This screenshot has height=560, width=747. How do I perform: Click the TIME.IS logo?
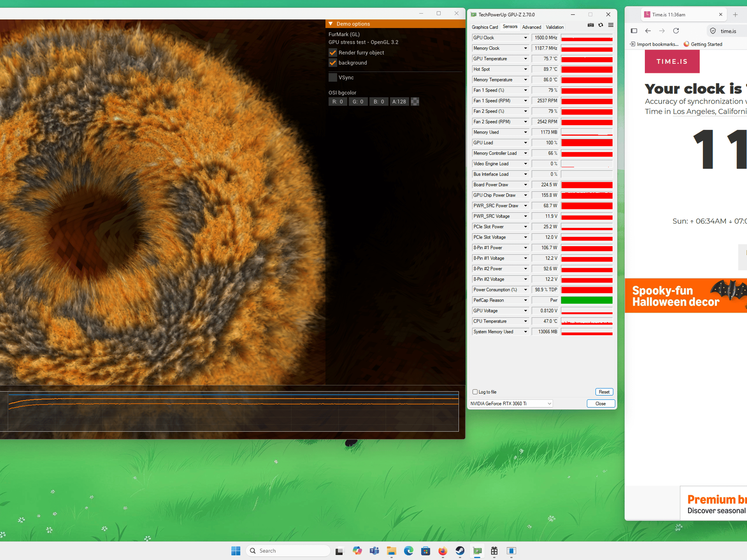672,62
